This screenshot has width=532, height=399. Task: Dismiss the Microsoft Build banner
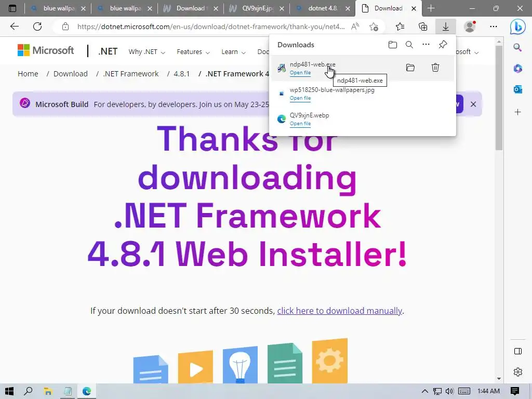(x=473, y=104)
